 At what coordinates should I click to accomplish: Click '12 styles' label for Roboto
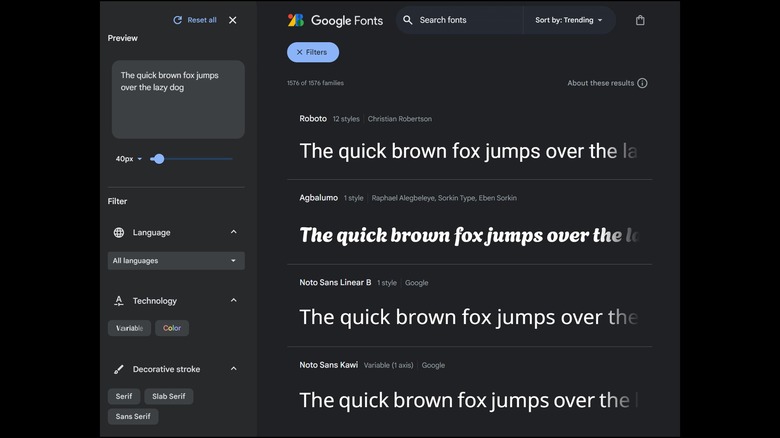[346, 119]
